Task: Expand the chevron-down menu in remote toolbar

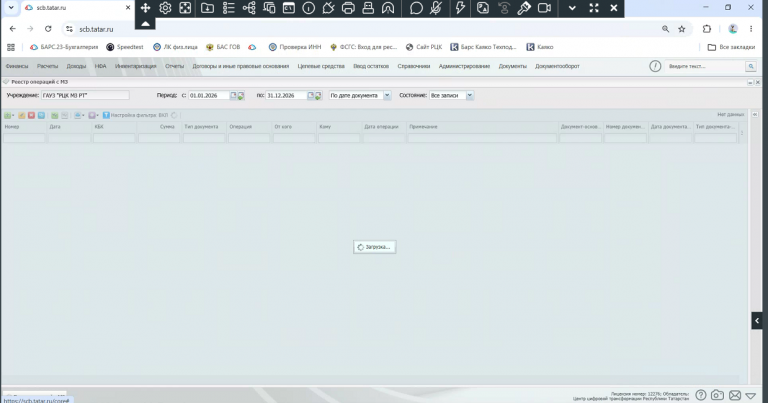Action: [x=572, y=8]
